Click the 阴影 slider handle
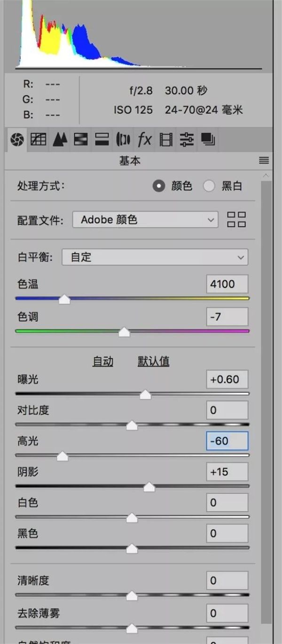 click(149, 488)
